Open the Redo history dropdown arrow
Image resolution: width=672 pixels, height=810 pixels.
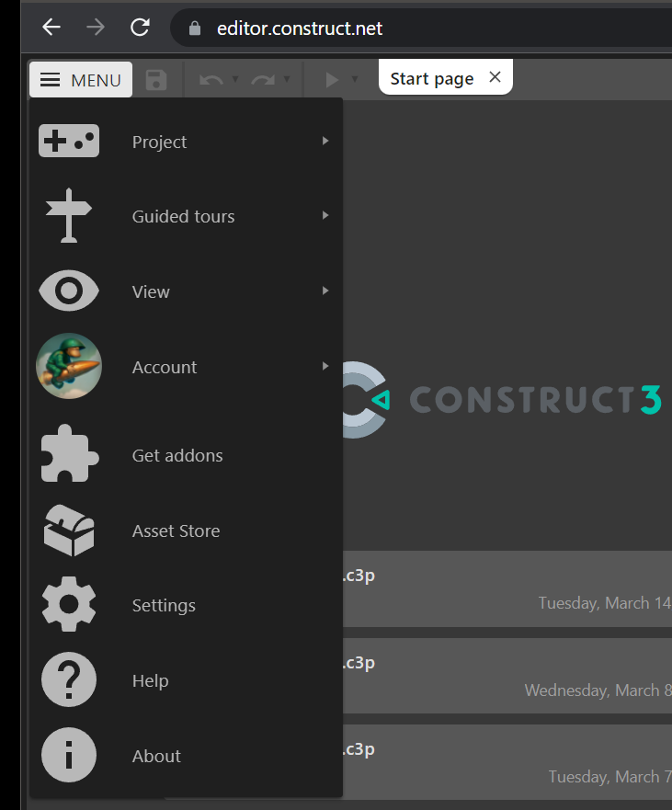[x=287, y=80]
